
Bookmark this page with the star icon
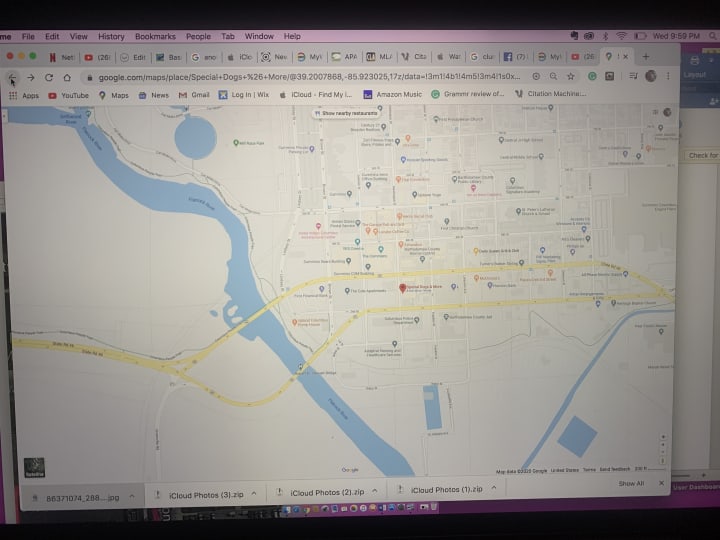571,76
